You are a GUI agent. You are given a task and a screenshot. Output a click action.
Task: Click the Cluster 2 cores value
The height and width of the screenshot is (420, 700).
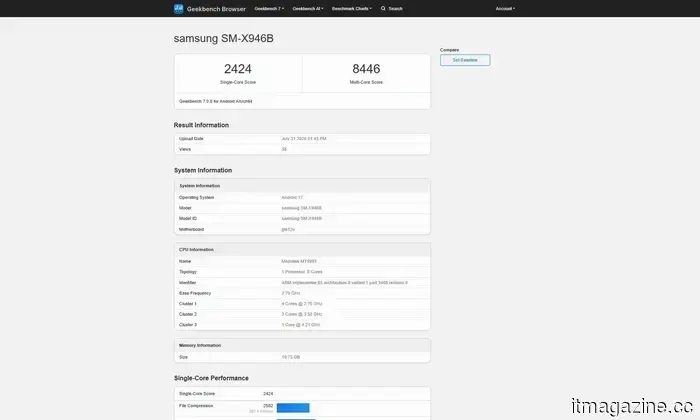(x=302, y=314)
